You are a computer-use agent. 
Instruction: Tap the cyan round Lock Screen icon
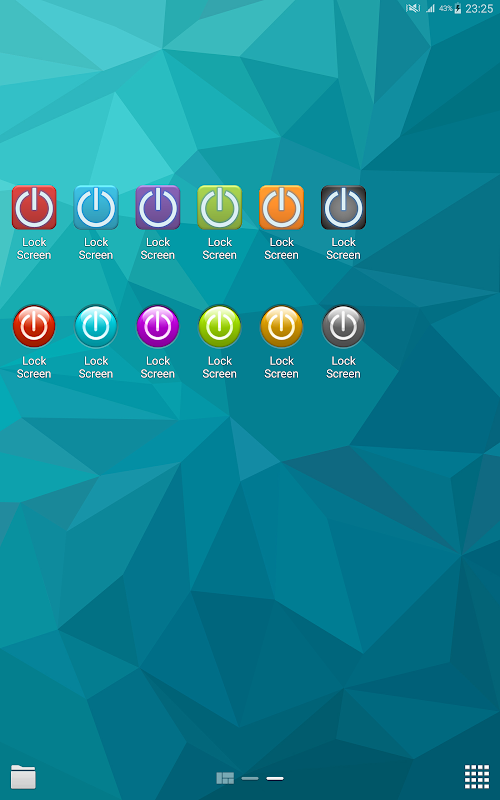coord(96,327)
